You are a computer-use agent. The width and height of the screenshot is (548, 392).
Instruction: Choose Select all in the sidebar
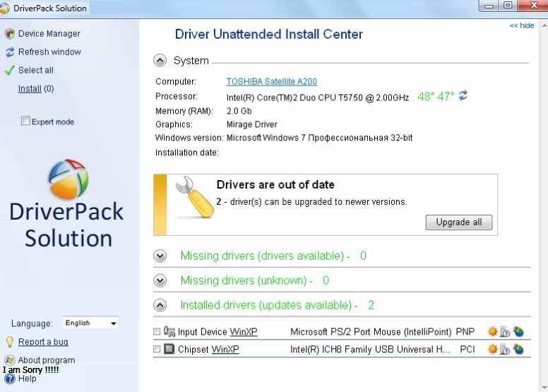point(35,70)
